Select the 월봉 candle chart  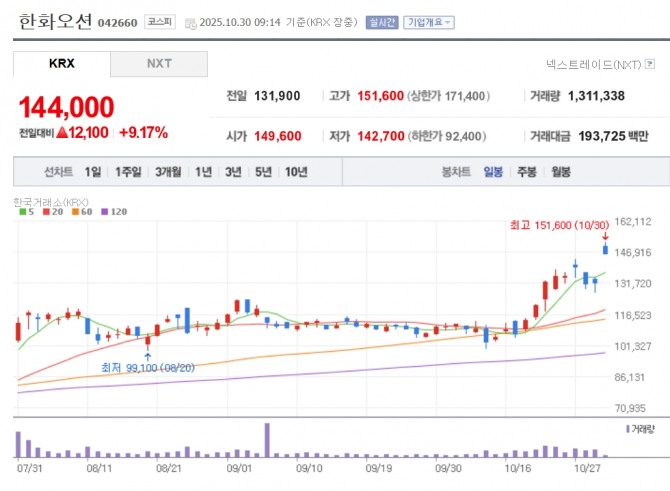pyautogui.click(x=561, y=172)
